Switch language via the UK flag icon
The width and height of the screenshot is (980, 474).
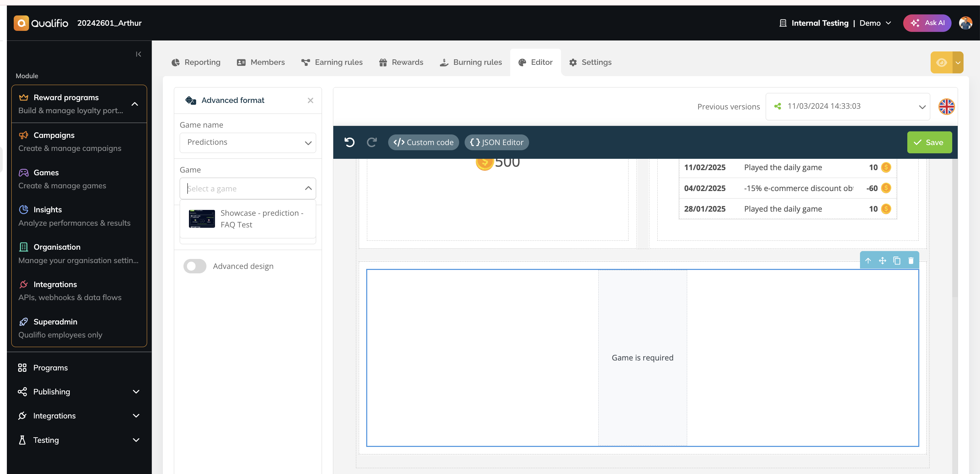tap(946, 107)
